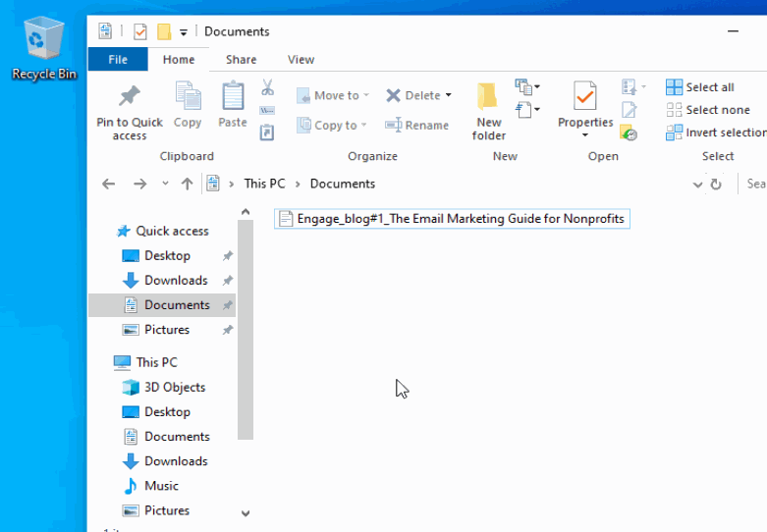Expand the Copy to dropdown
The height and width of the screenshot is (532, 767).
(x=363, y=125)
